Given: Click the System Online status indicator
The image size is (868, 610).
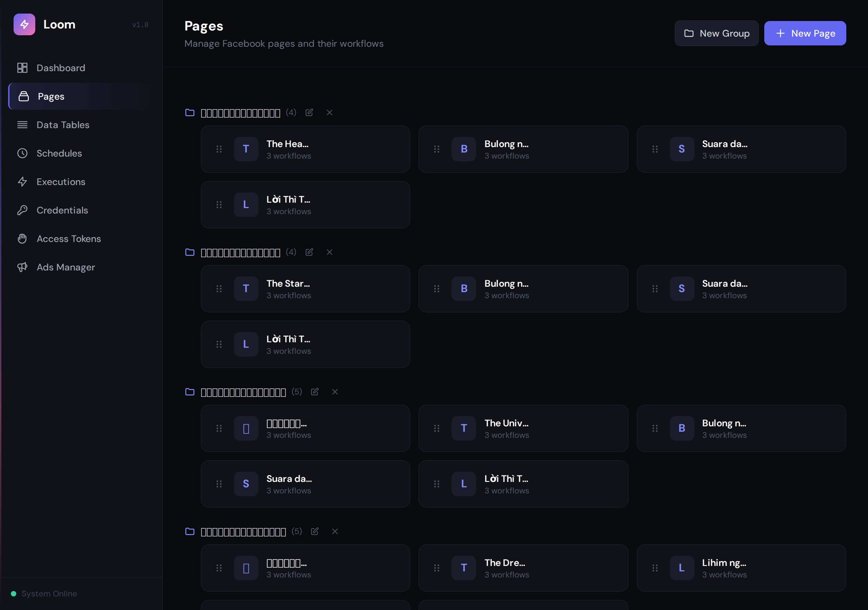Looking at the screenshot, I should tap(14, 593).
